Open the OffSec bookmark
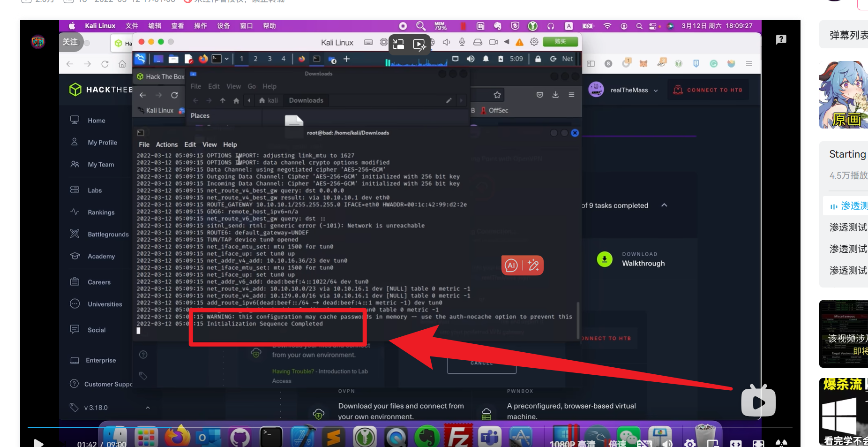Viewport: 868px width, 447px height. (495, 110)
